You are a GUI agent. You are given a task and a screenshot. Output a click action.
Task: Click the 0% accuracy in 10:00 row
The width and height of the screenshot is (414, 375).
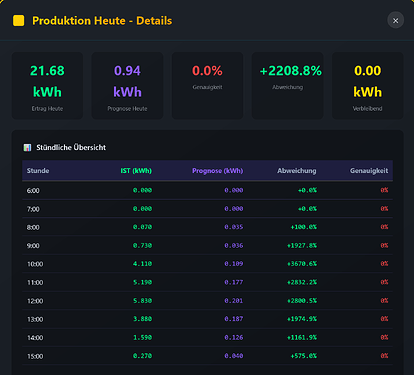pyautogui.click(x=384, y=264)
